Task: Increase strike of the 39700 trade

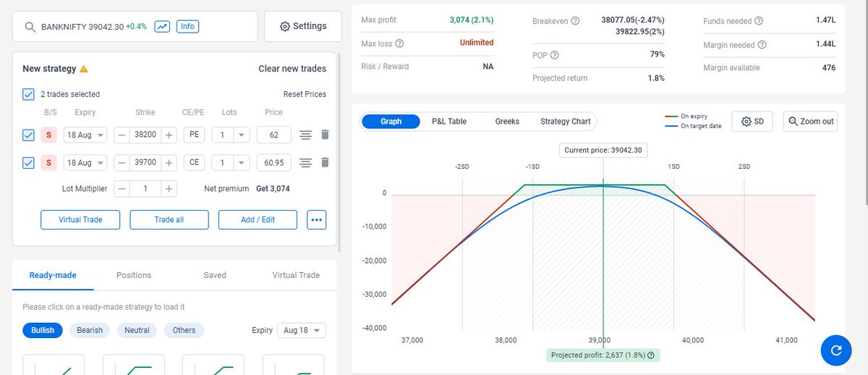Action: tap(169, 163)
